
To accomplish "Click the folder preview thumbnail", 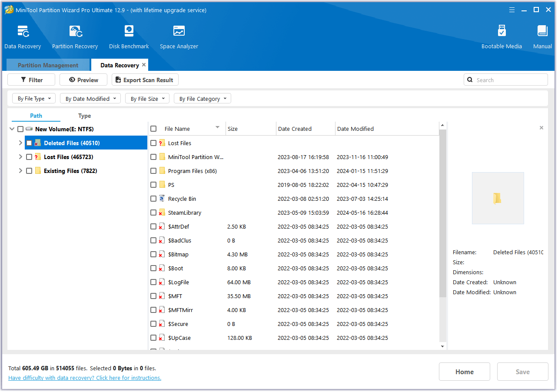I will coord(498,198).
